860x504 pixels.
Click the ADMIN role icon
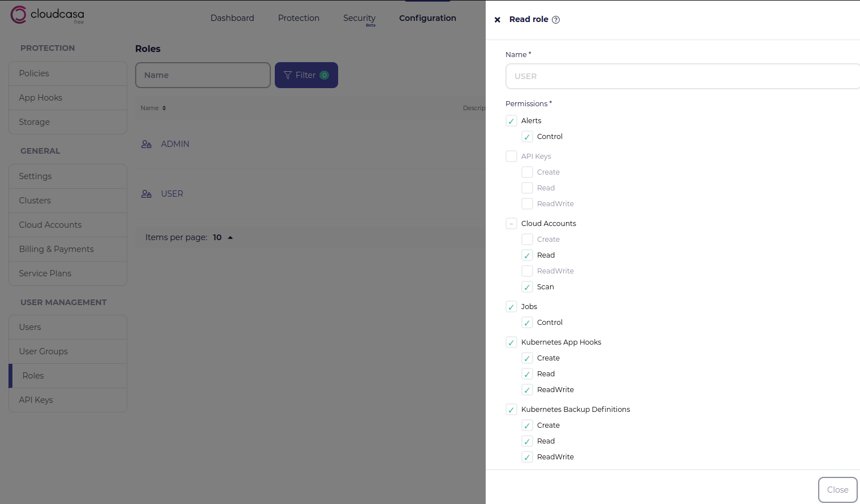(x=146, y=144)
